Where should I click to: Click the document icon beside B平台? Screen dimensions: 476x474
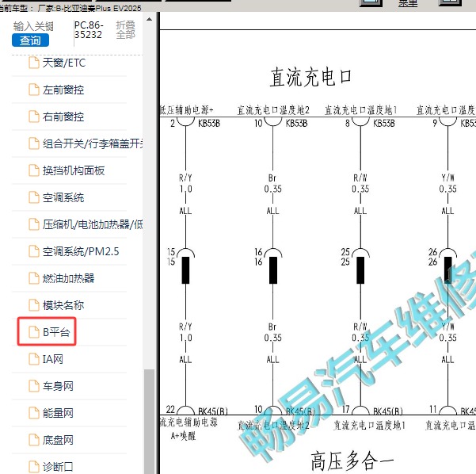point(34,332)
